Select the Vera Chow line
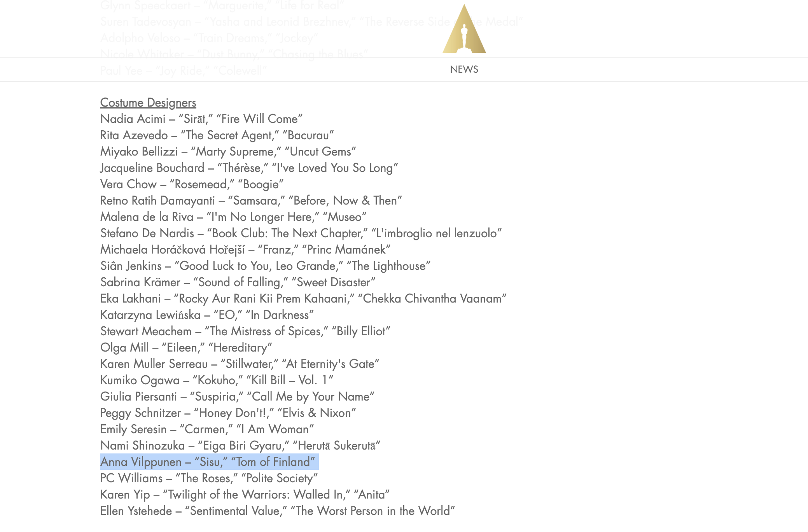Screen dimensions: 808x532 pos(192,184)
